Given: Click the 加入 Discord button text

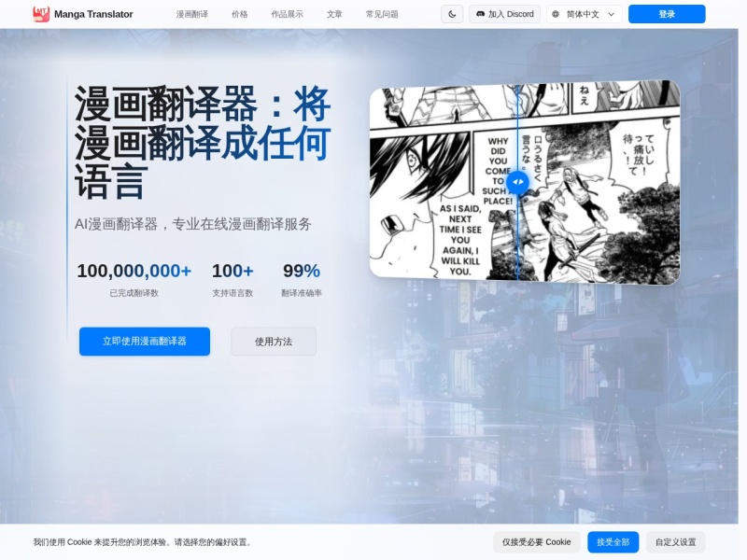Looking at the screenshot, I should pos(511,14).
